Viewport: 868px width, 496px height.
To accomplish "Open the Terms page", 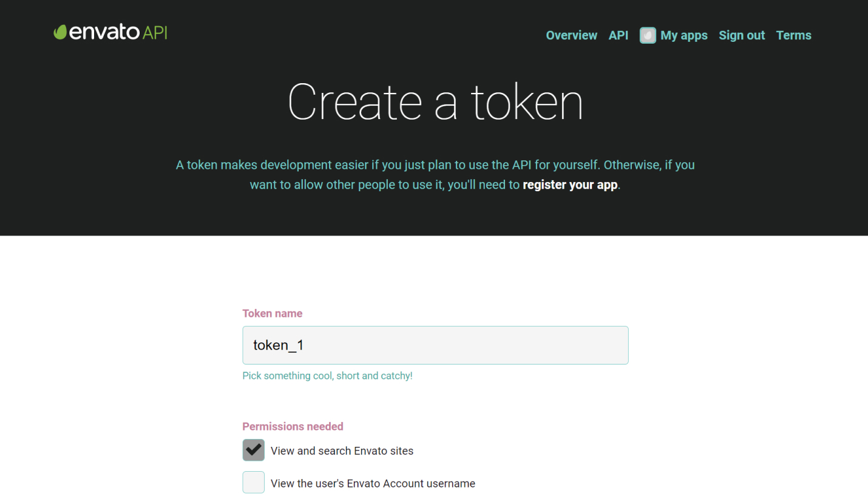I will 793,35.
